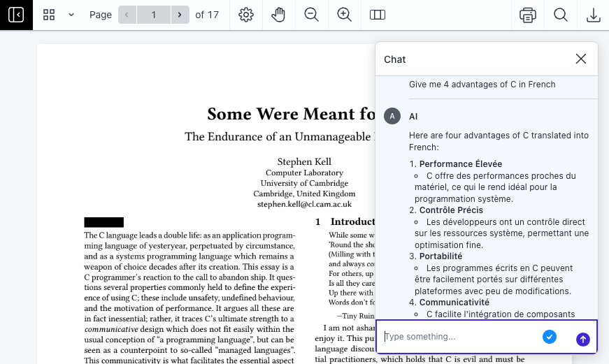609x364 pixels.
Task: Close the Chat panel
Action: (x=580, y=59)
